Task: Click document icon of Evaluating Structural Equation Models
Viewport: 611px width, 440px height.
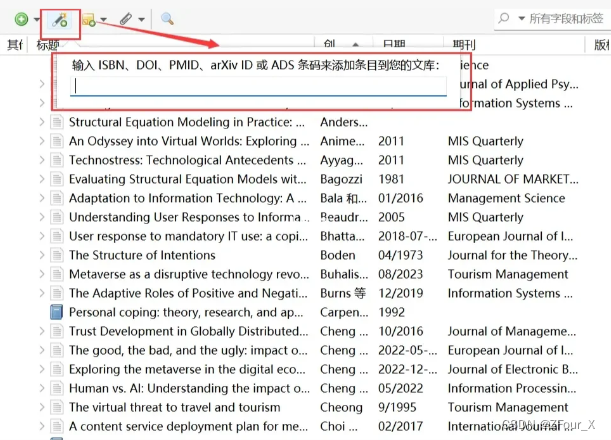Action: tap(57, 179)
